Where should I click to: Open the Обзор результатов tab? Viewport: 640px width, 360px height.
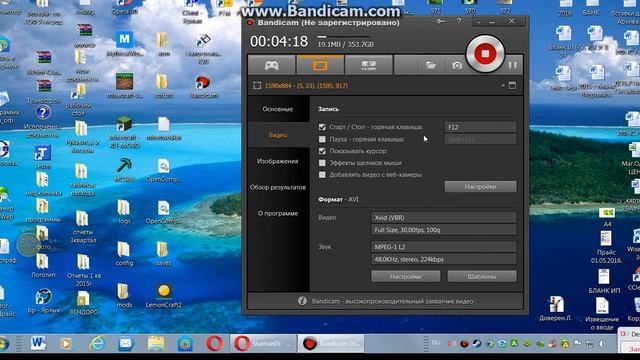[x=278, y=187]
